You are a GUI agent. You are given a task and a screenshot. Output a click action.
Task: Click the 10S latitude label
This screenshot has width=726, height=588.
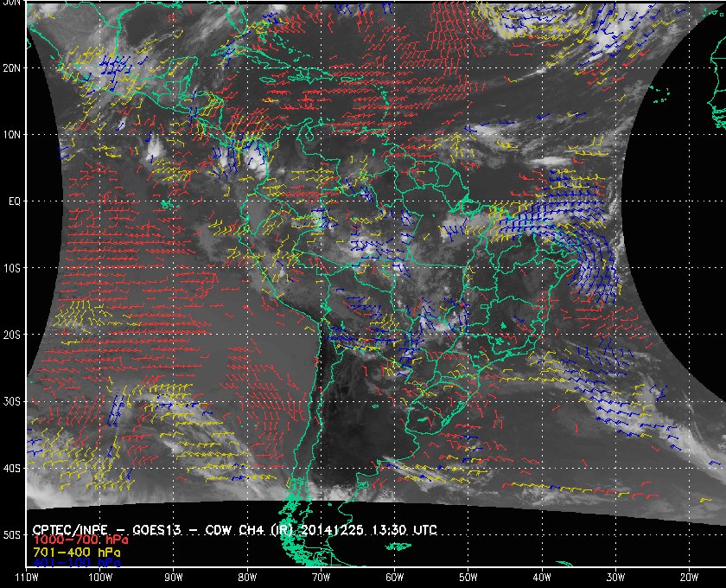click(x=12, y=268)
